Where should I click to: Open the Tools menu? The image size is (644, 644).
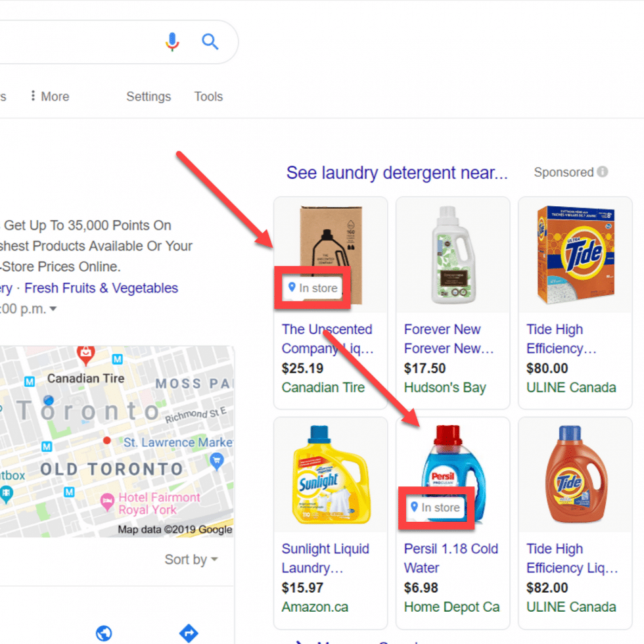click(208, 97)
